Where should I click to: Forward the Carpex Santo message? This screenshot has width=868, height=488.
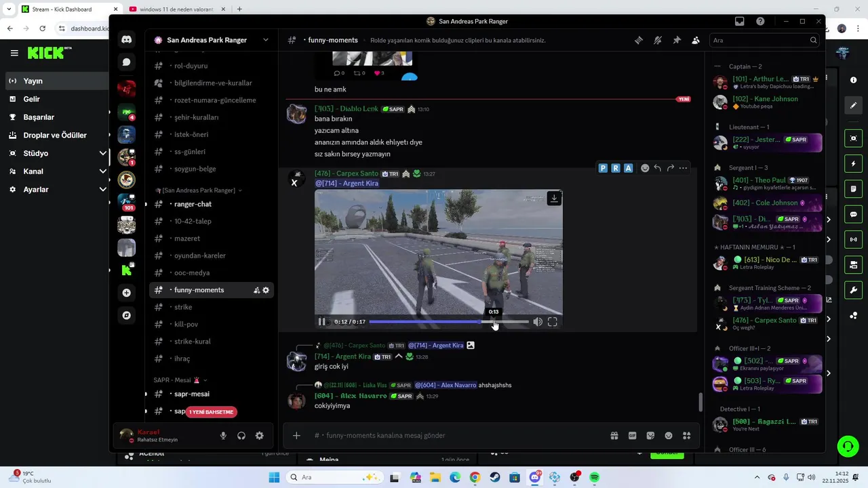coord(670,168)
